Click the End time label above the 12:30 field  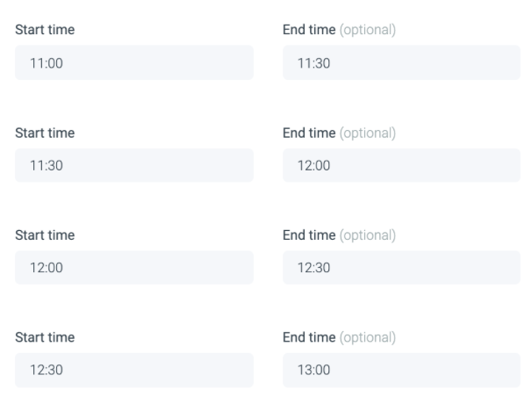click(x=309, y=235)
